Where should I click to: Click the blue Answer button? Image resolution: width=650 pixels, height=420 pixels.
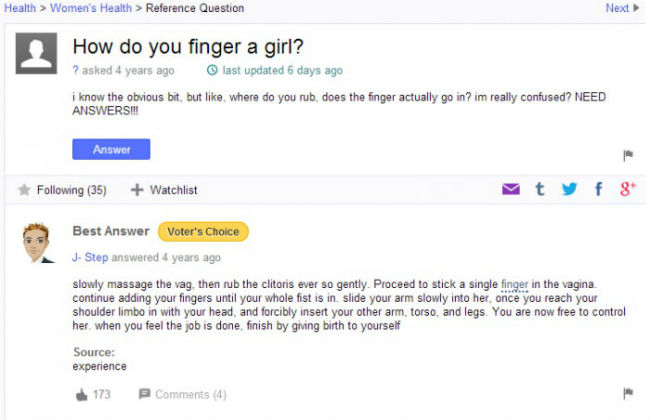point(111,149)
